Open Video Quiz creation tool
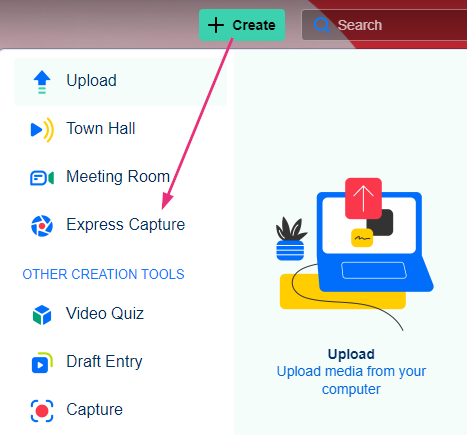This screenshot has height=435, width=467. [120, 314]
